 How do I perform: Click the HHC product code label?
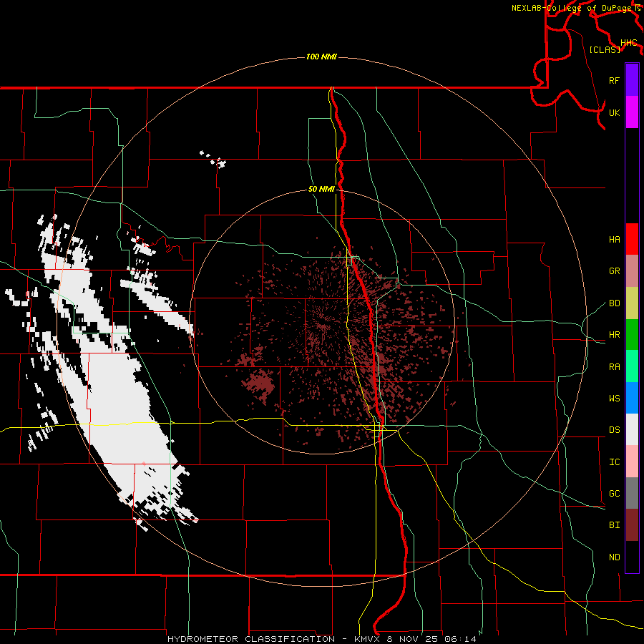coord(629,43)
